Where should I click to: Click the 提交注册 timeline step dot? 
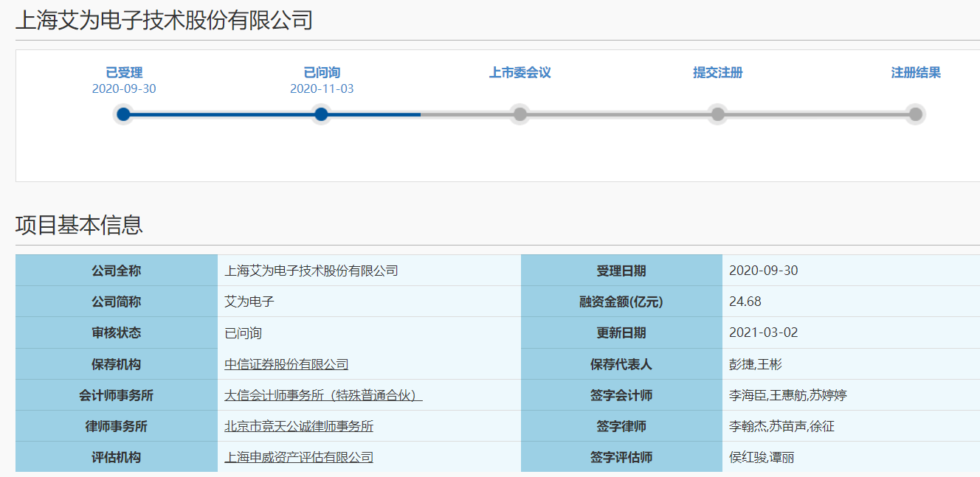(x=717, y=114)
